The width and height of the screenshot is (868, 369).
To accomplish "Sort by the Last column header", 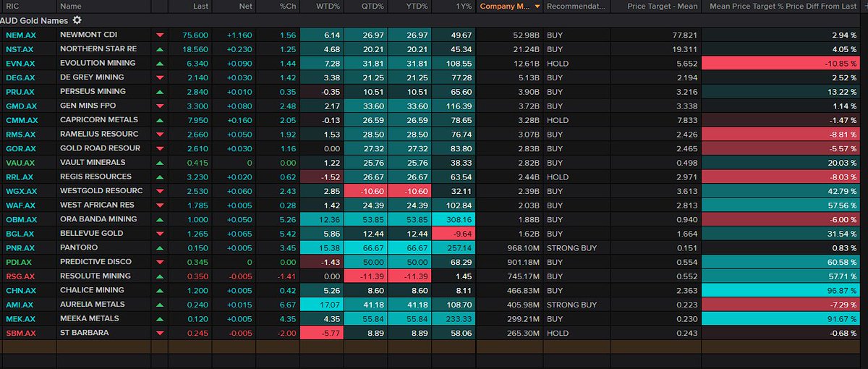I will coord(191,6).
